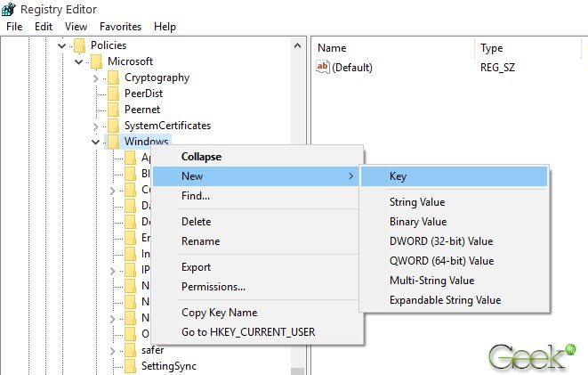
Task: Click the PeerDist folder icon
Action: click(x=114, y=94)
